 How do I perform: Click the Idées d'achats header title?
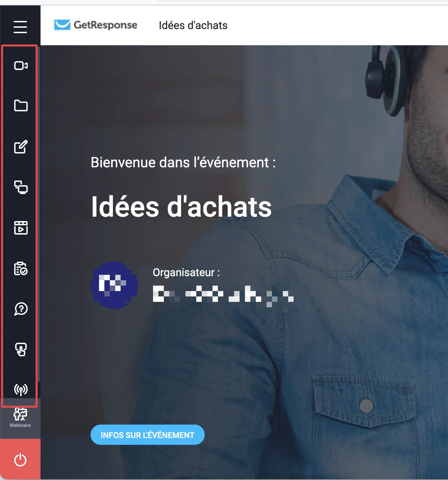point(193,25)
